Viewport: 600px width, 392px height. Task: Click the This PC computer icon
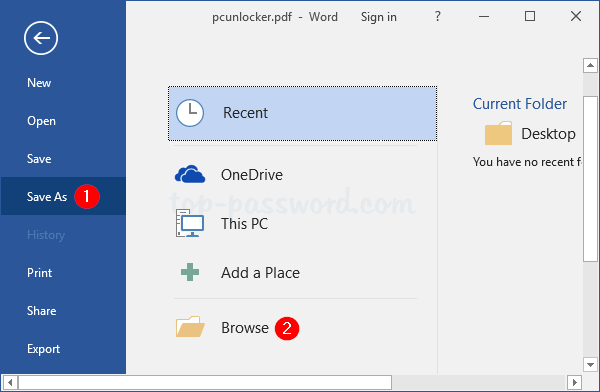(190, 223)
